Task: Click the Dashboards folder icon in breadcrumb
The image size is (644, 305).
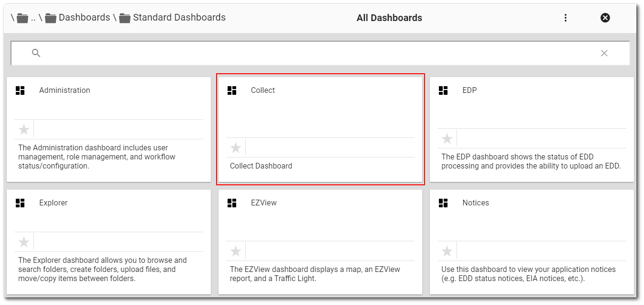Action: point(50,17)
